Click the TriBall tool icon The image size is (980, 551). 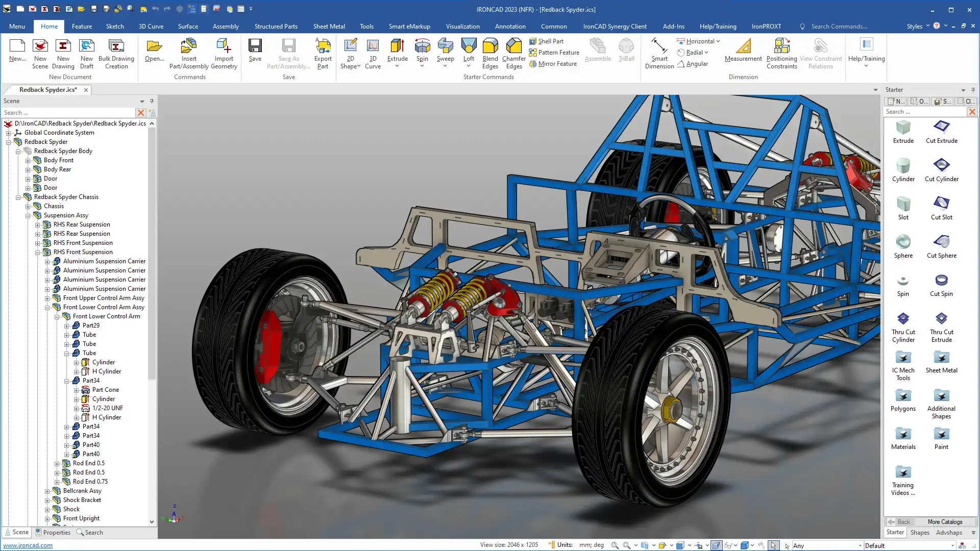pyautogui.click(x=626, y=47)
